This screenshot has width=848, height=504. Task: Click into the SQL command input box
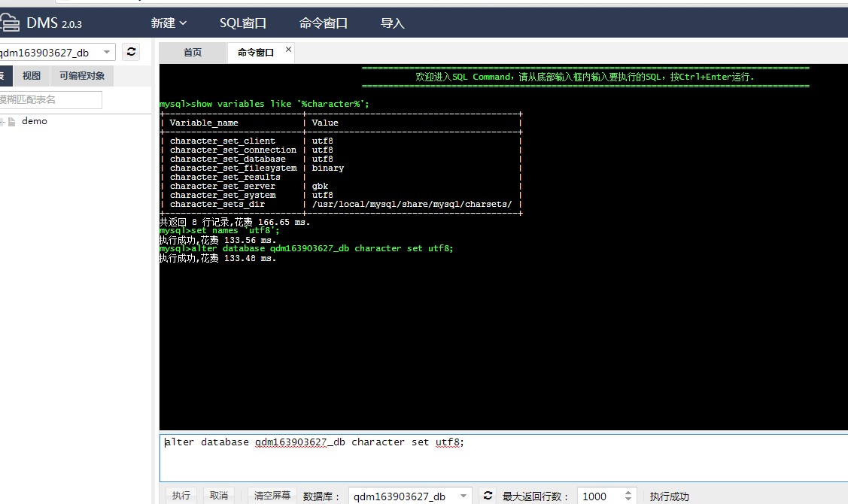pos(503,457)
